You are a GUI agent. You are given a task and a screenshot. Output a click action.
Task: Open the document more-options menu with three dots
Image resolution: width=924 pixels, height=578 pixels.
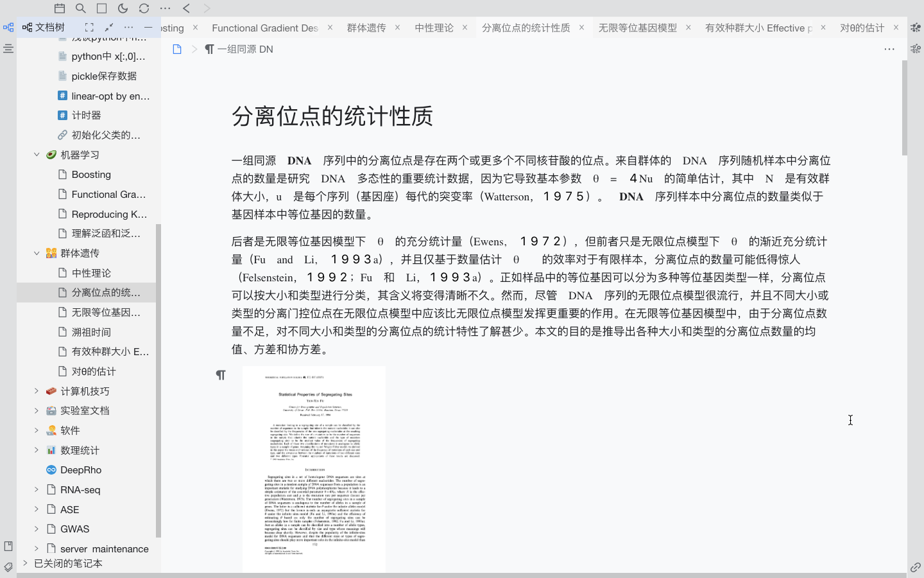[x=889, y=49]
